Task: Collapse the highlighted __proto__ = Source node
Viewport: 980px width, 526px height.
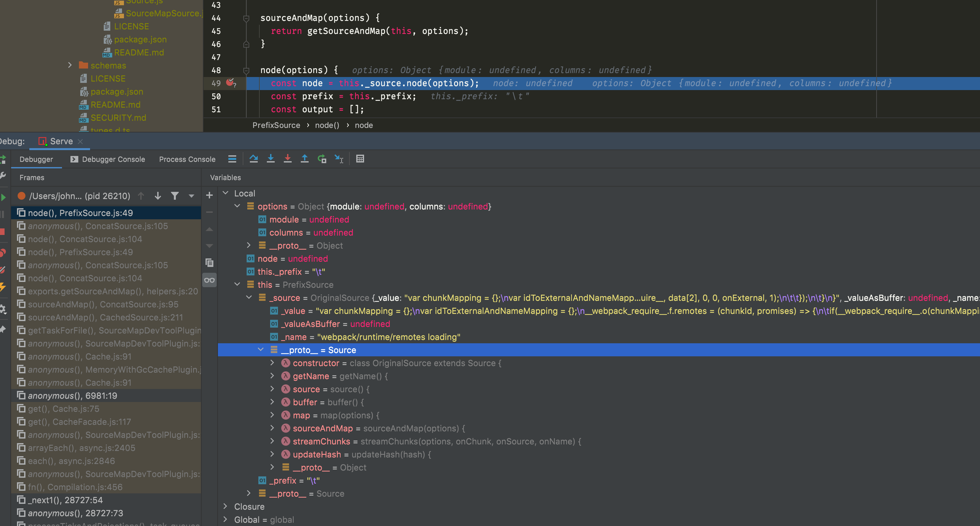Action: coord(261,349)
